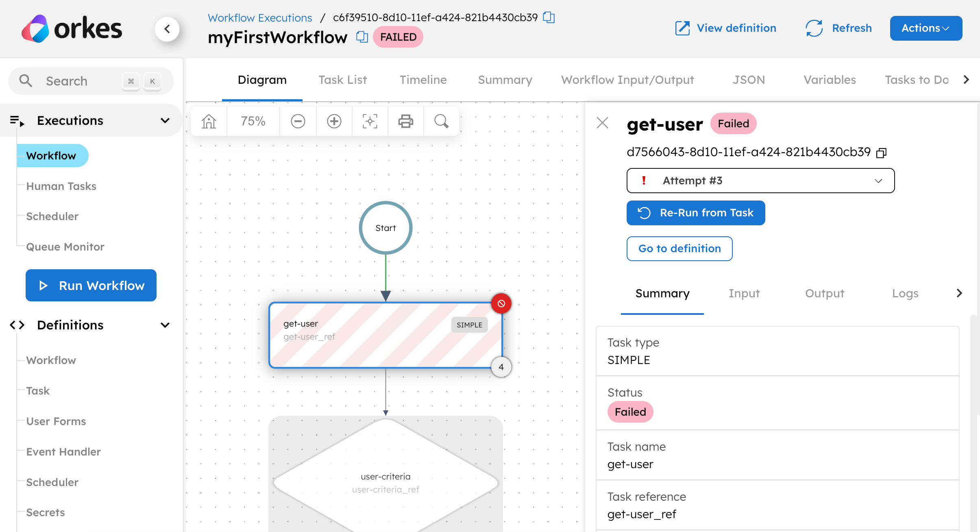
Task: Open Go to definition page
Action: pos(680,248)
